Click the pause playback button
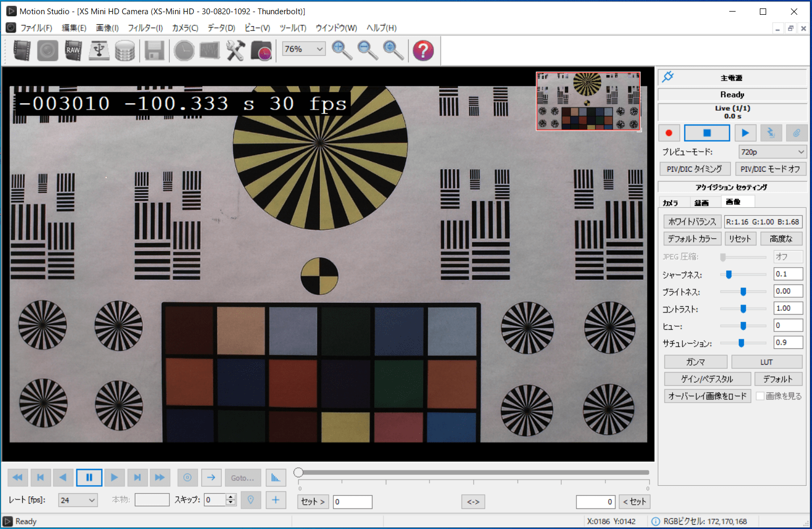 89,477
